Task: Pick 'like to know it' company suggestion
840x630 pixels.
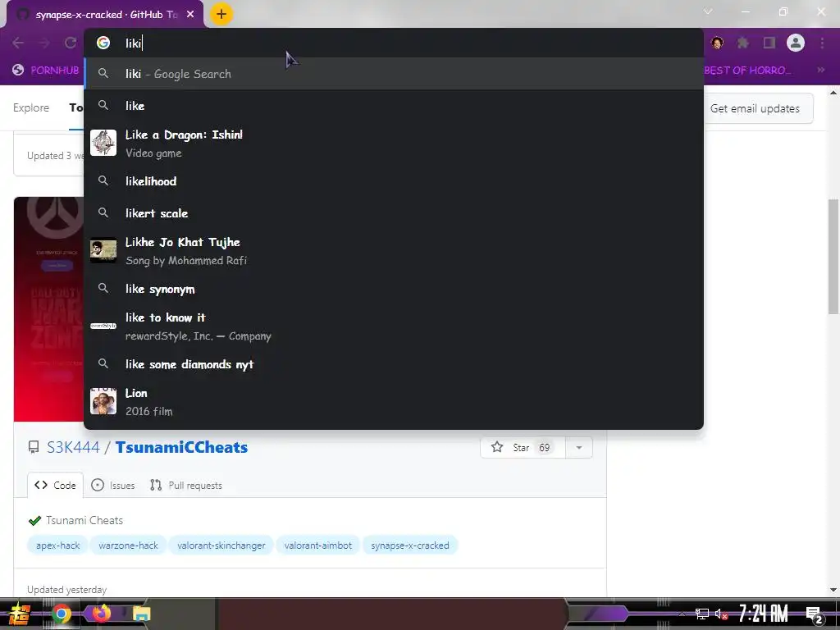Action: point(393,326)
